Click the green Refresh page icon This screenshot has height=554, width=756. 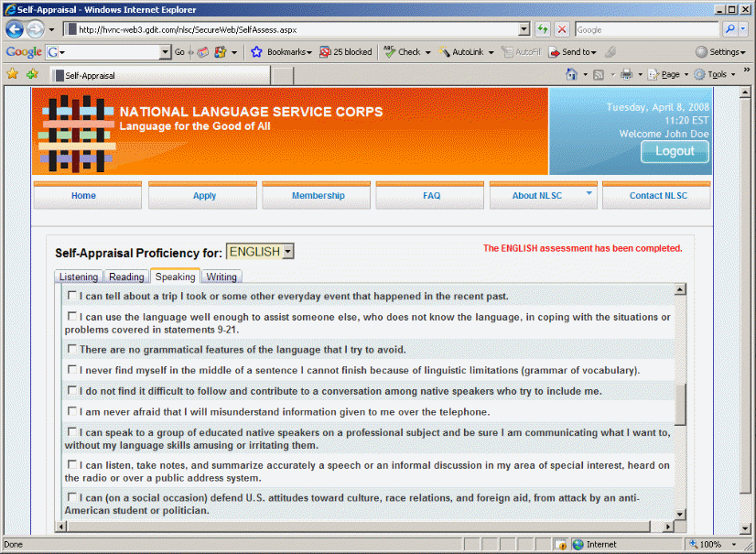543,29
